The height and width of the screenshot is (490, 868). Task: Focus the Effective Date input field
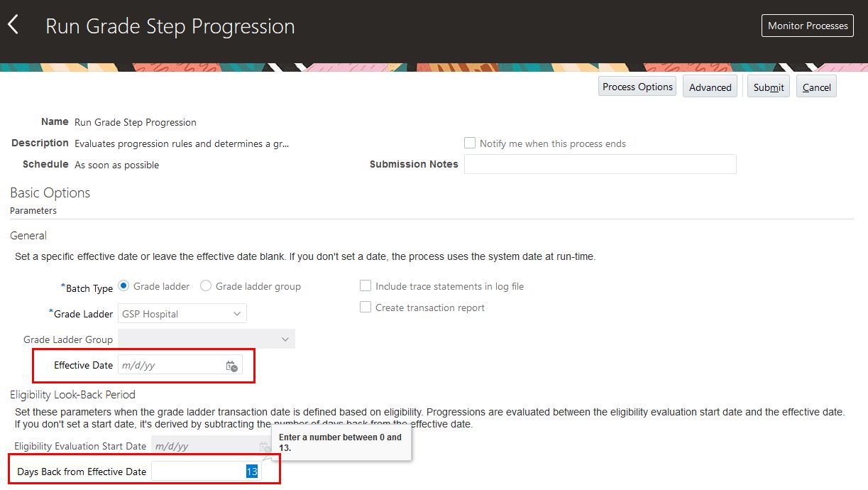[x=170, y=366]
